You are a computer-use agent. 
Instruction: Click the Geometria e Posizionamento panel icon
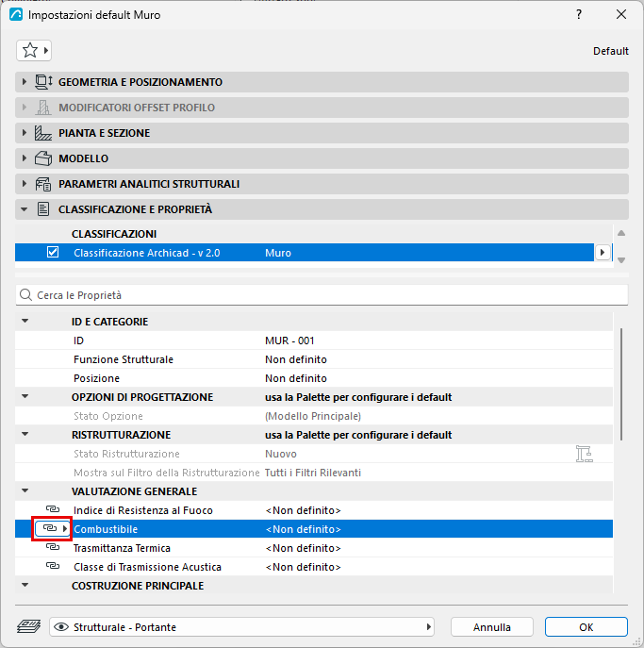tap(43, 82)
